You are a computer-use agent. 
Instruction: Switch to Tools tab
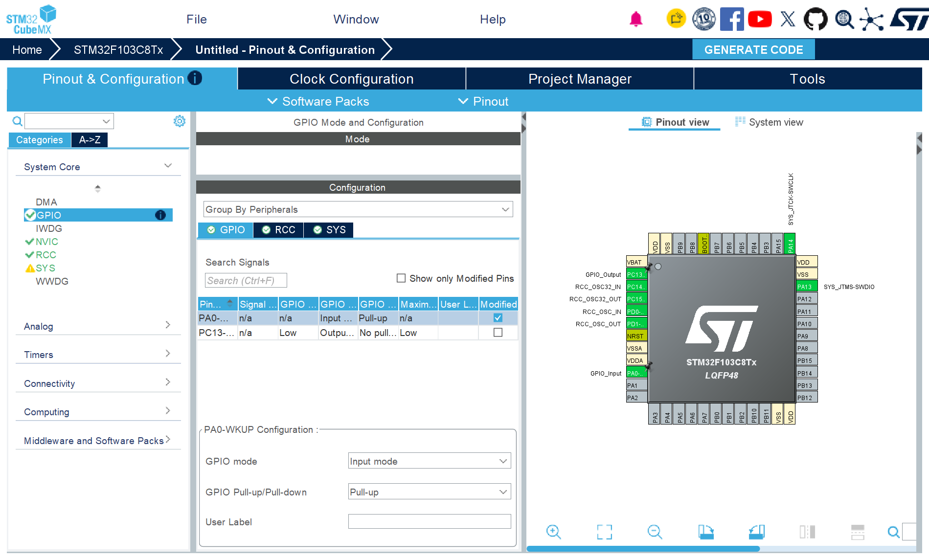click(x=808, y=79)
